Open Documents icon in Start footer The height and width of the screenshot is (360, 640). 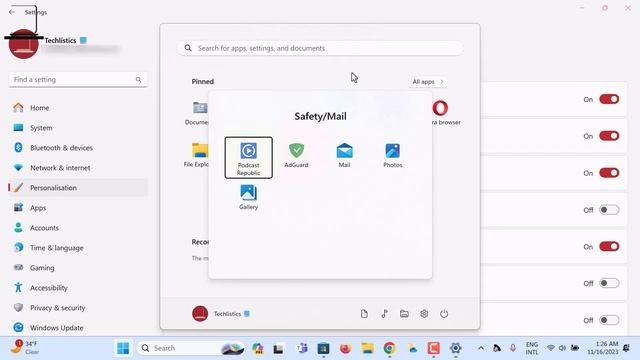[364, 313]
